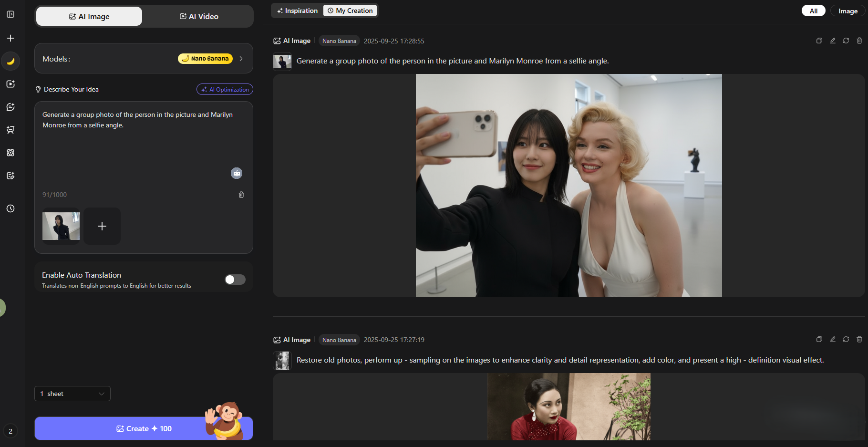Toggle Enable Auto Translation switch
The width and height of the screenshot is (868, 447).
235,280
